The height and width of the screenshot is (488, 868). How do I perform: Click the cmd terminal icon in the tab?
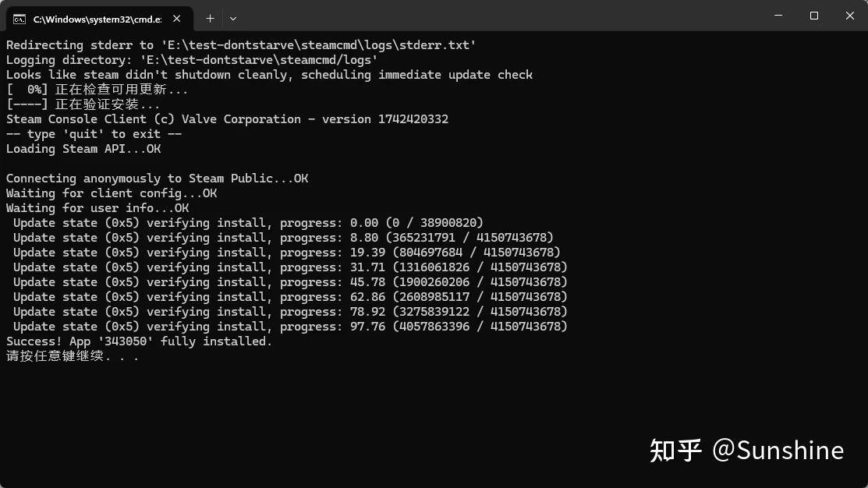(x=19, y=19)
